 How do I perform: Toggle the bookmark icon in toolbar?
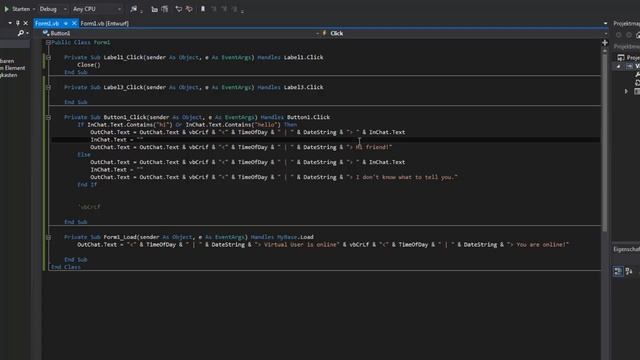point(203,9)
